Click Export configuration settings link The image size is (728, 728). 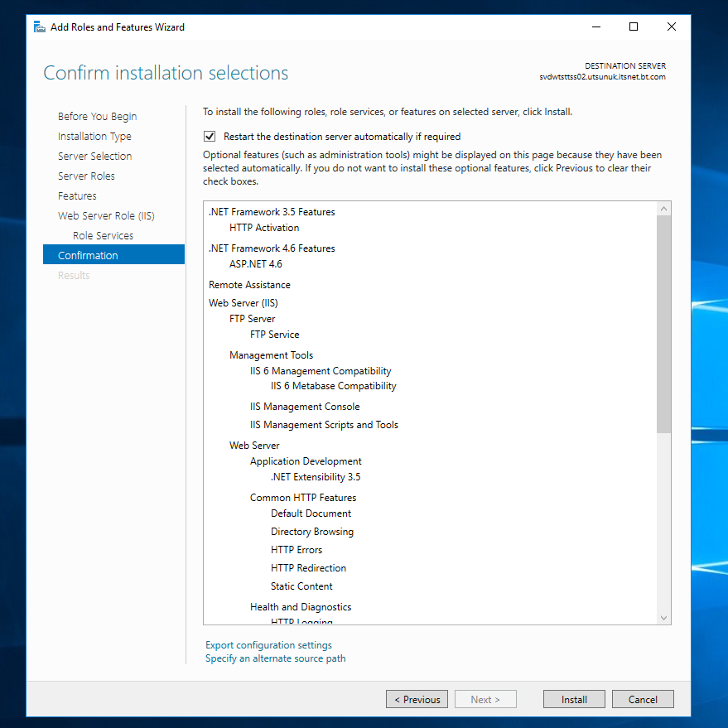269,645
